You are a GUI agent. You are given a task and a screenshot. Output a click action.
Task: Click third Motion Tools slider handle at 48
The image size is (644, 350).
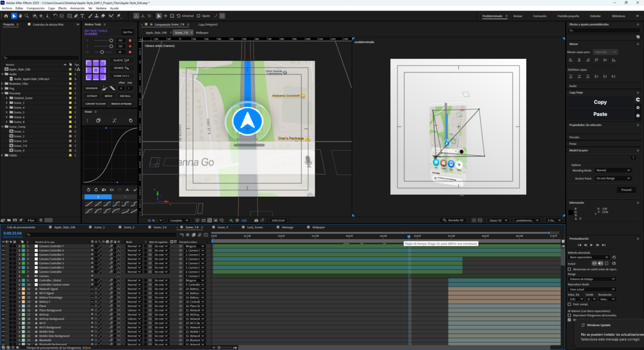click(102, 52)
